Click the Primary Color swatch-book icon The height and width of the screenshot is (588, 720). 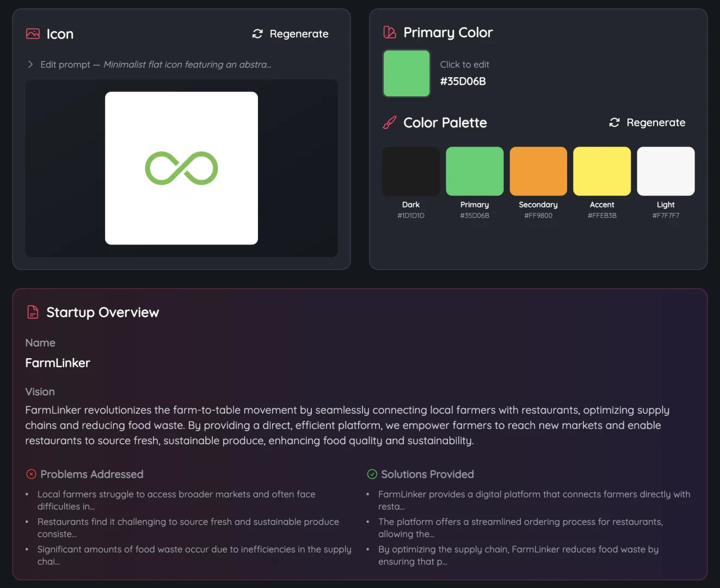390,33
